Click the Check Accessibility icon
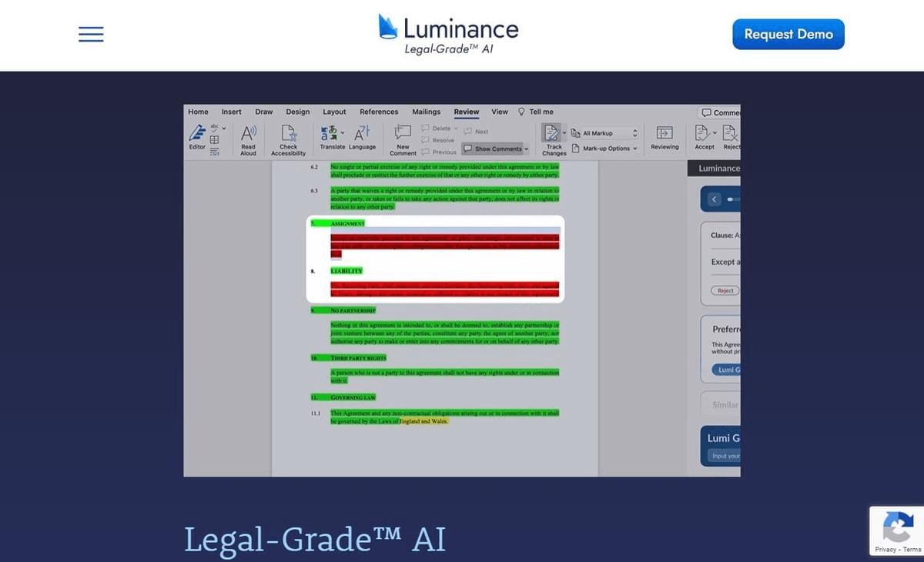924x562 pixels. pos(288,133)
